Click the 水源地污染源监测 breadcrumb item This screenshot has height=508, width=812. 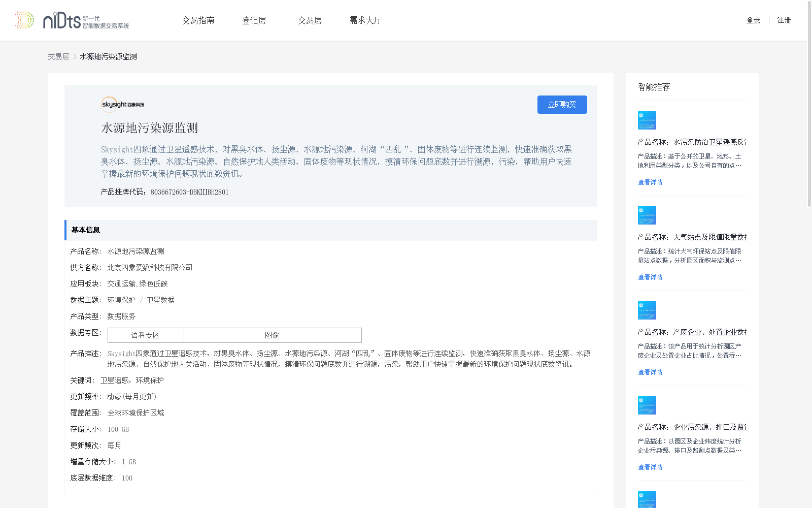108,57
